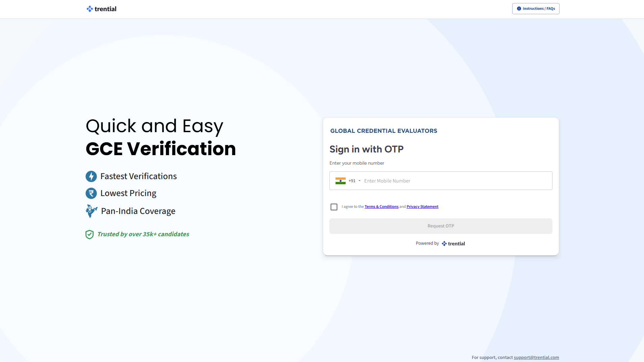Tick the Terms agreement checkbox
Image resolution: width=644 pixels, height=362 pixels.
(x=334, y=207)
